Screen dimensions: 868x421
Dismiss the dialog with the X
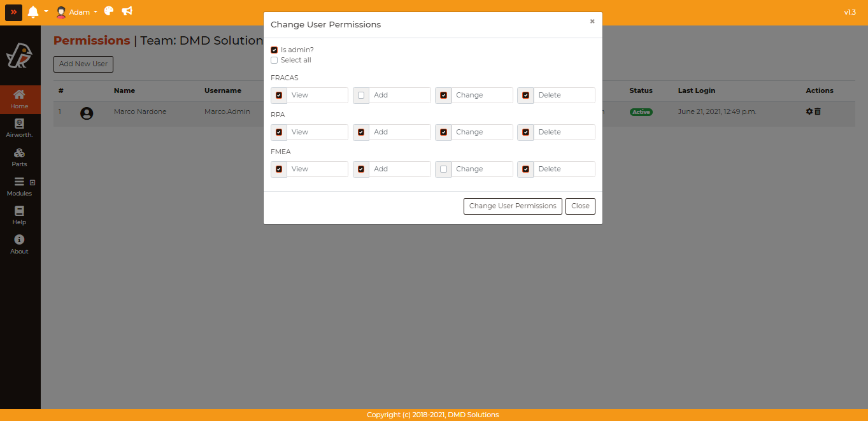(592, 22)
